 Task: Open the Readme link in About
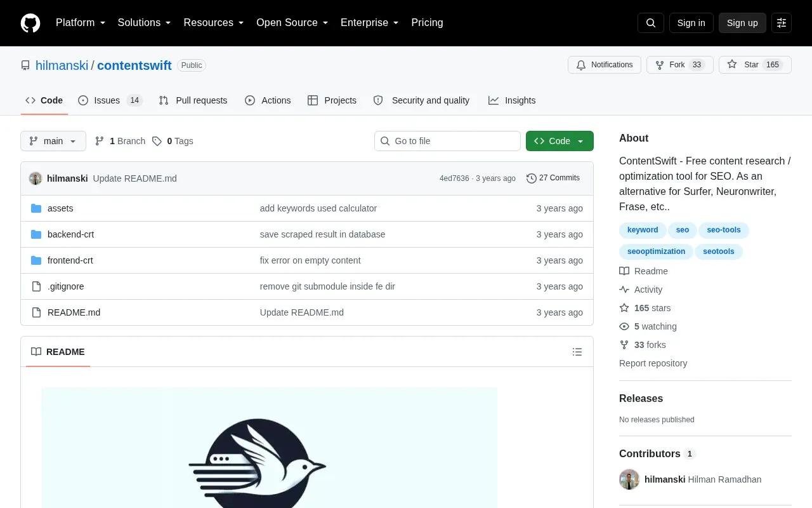643,271
